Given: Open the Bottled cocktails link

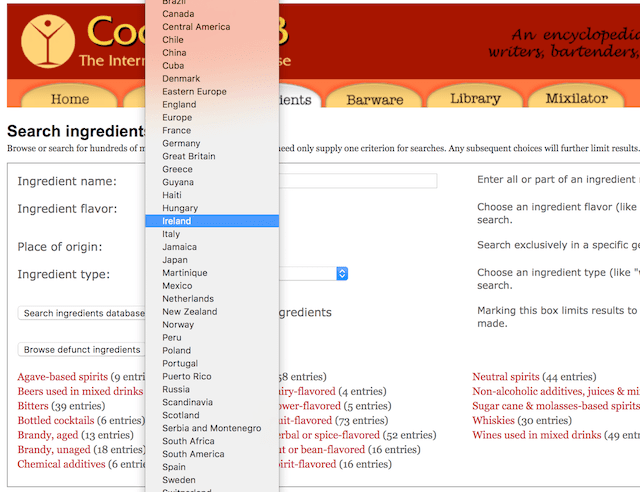Looking at the screenshot, I should pyautogui.click(x=56, y=421).
